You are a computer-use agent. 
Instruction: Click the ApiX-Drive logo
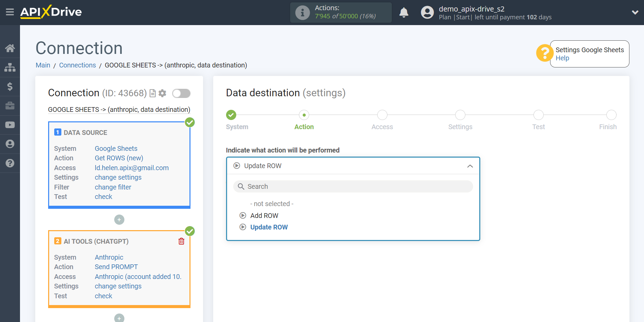(51, 12)
